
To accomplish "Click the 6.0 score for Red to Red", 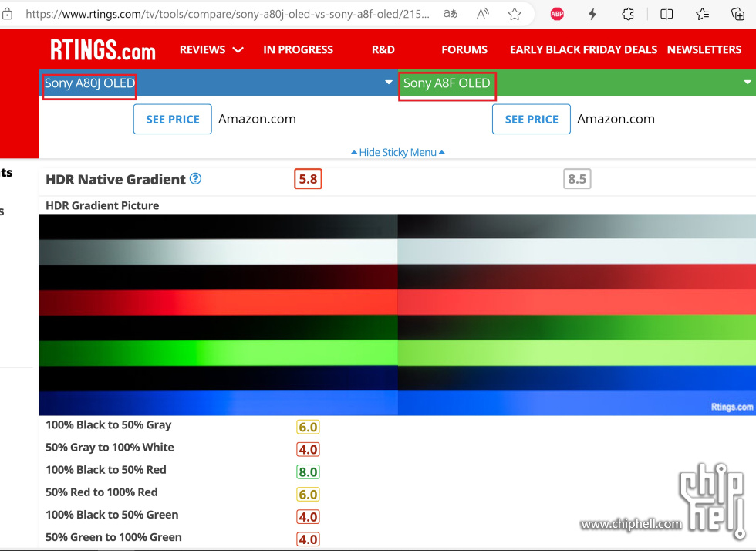I will (308, 495).
